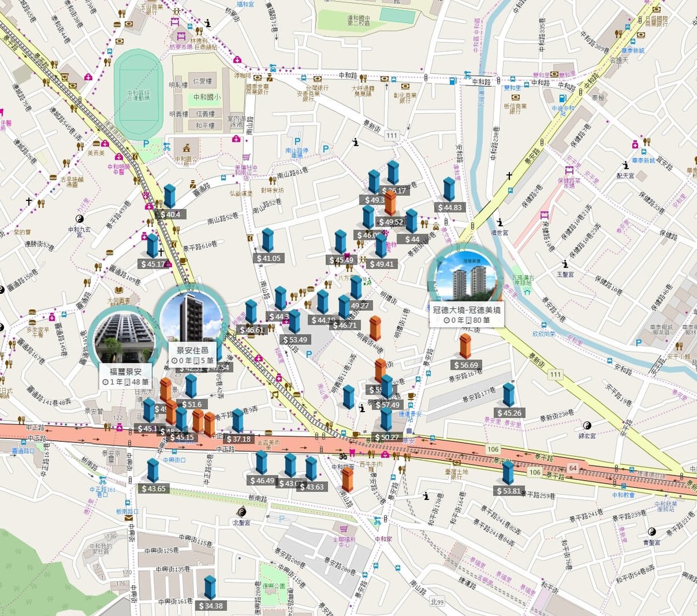This screenshot has width=697, height=616.
Task: Select the $37.18 building marker
Action: [238, 421]
